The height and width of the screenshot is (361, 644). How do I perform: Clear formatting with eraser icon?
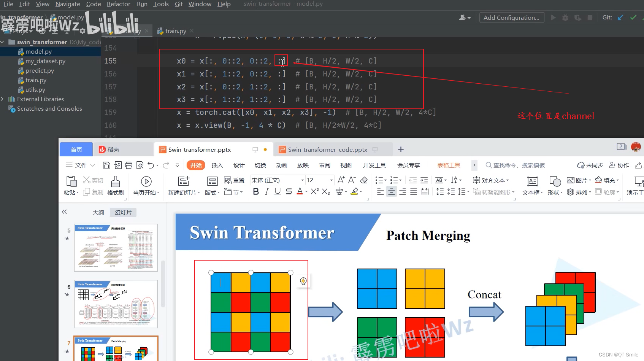point(364,180)
